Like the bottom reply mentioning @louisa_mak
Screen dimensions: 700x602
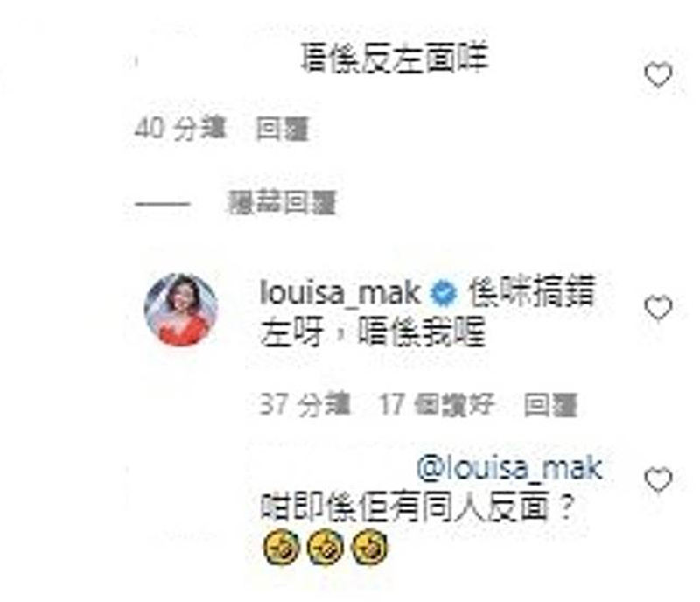click(x=659, y=479)
